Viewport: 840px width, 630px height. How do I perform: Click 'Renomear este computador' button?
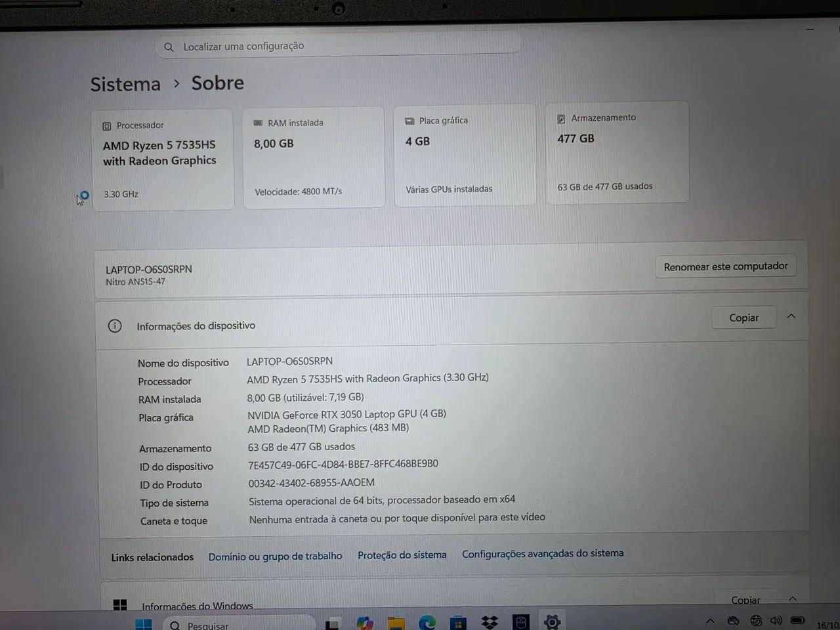[x=726, y=266]
